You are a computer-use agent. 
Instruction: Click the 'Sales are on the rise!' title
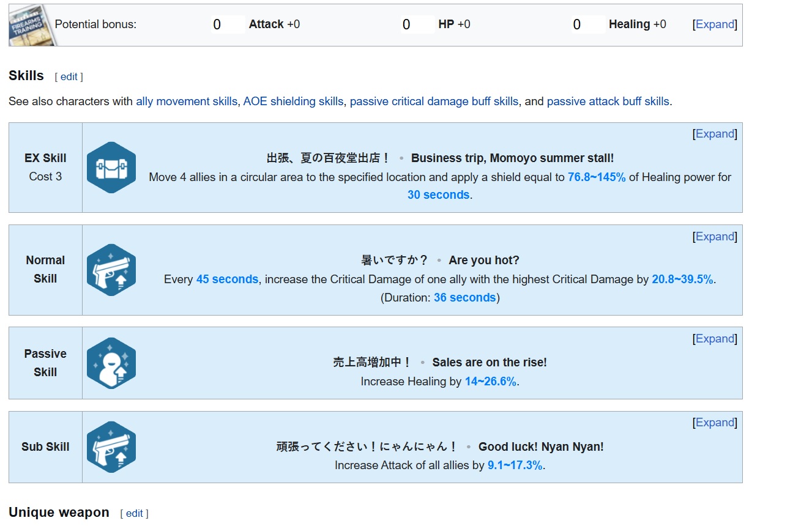(x=490, y=363)
